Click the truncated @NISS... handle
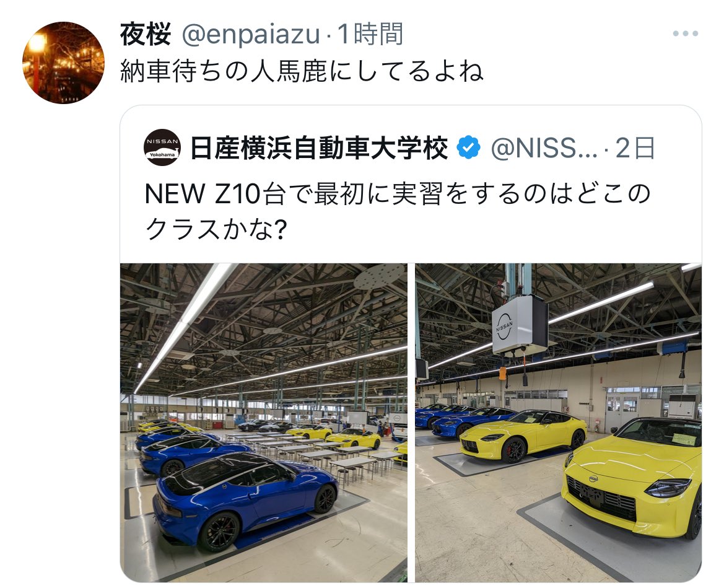Viewport: 724px width, 588px height. [544, 148]
